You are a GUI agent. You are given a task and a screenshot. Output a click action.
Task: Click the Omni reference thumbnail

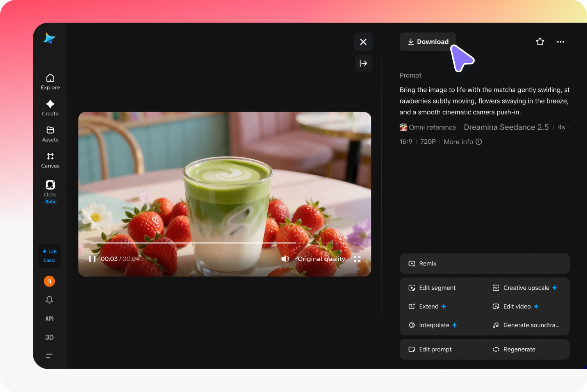(404, 127)
